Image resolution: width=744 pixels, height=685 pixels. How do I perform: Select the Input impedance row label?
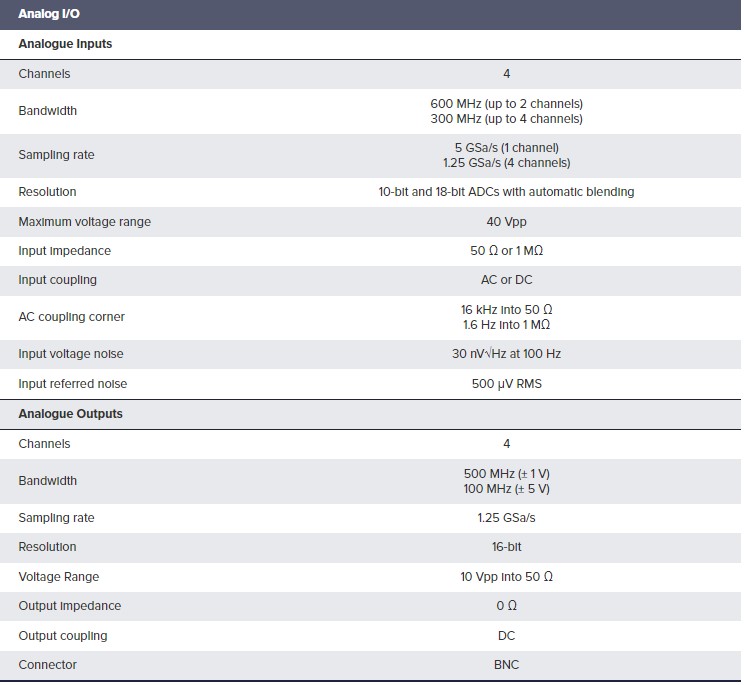coord(65,250)
